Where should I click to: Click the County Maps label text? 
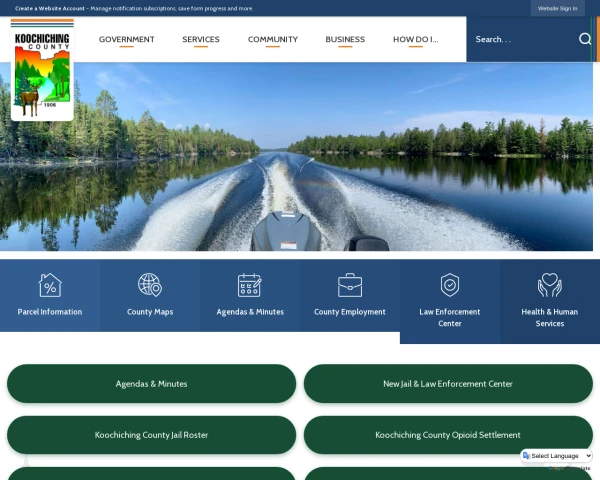pyautogui.click(x=150, y=312)
